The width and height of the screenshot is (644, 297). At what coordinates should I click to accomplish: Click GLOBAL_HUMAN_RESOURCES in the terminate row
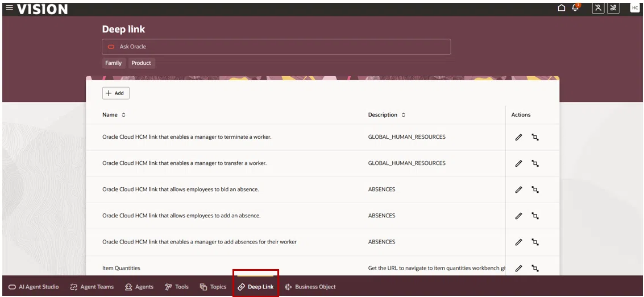(406, 137)
